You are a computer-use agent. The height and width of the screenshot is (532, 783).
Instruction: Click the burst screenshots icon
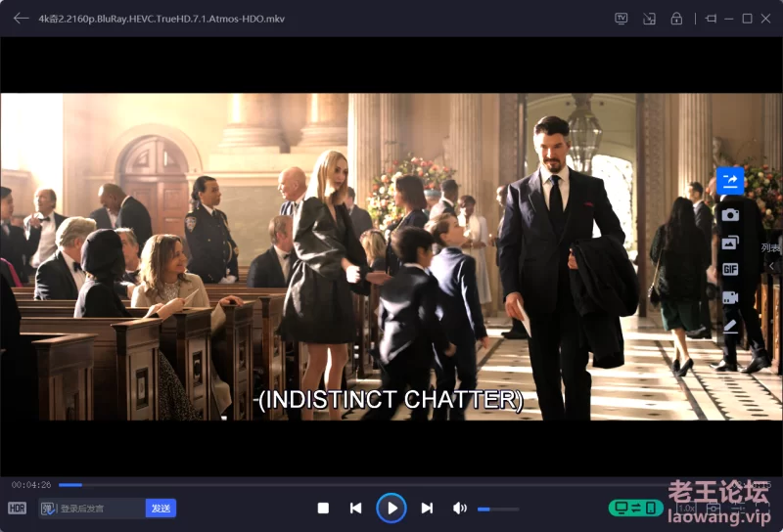(730, 243)
